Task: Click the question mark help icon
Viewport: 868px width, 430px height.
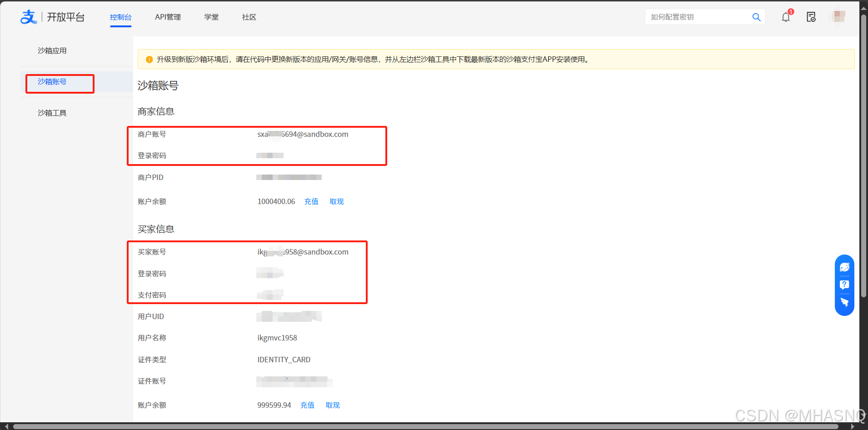Action: coord(844,285)
